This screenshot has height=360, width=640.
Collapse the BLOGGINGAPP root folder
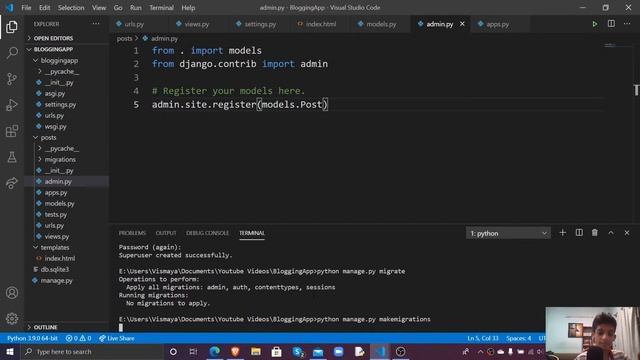[x=53, y=49]
